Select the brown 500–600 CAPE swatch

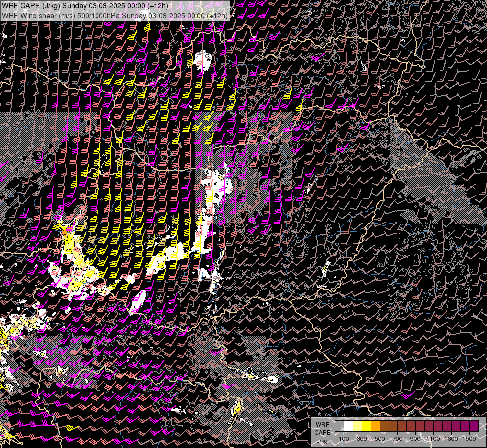(x=385, y=426)
